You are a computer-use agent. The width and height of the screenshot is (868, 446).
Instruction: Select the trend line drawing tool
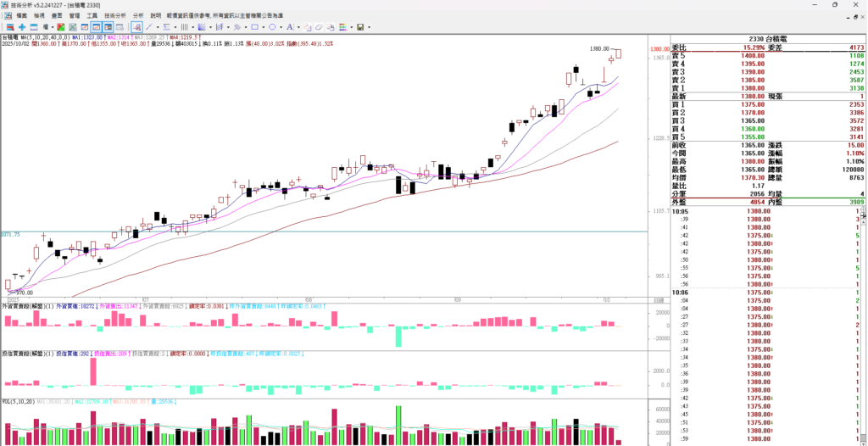[149, 27]
